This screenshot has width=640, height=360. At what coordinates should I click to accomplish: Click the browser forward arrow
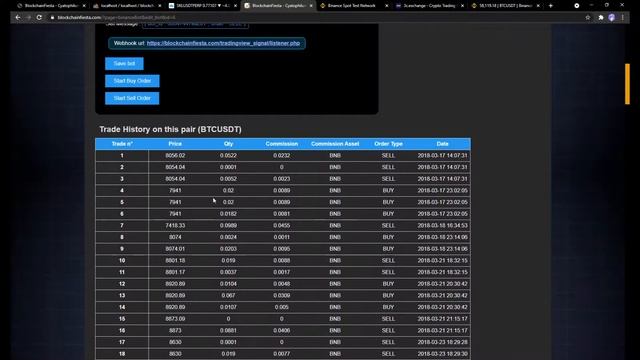coord(28,18)
